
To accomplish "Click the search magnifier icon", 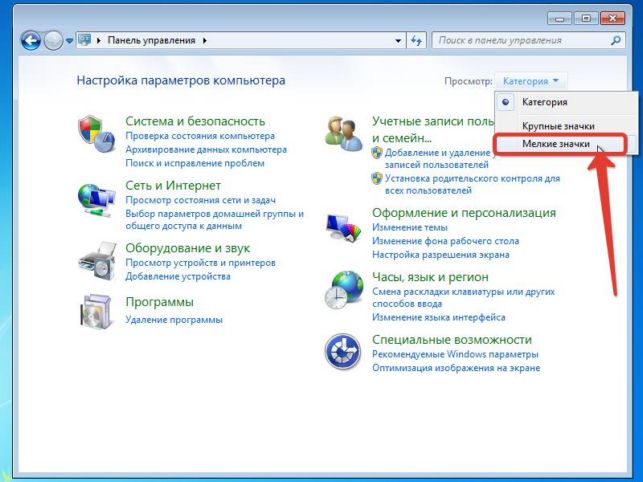I will 616,41.
